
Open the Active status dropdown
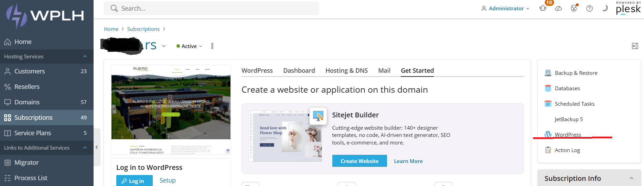[189, 46]
